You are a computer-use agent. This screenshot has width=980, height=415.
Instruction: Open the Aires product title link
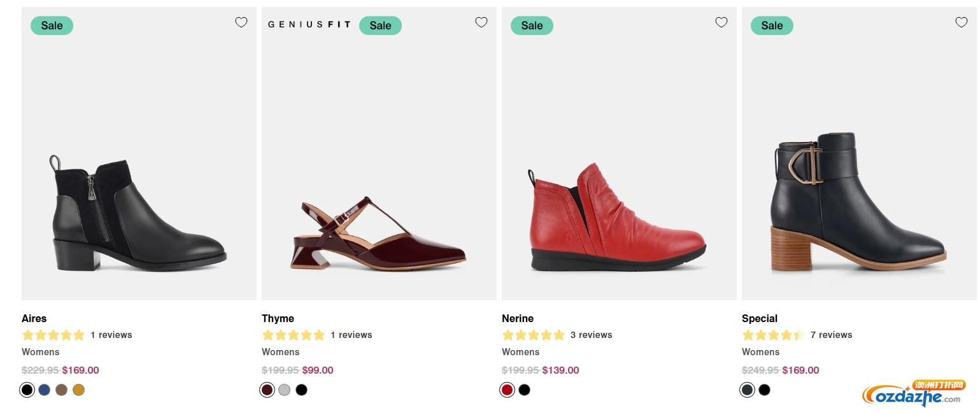tap(34, 318)
